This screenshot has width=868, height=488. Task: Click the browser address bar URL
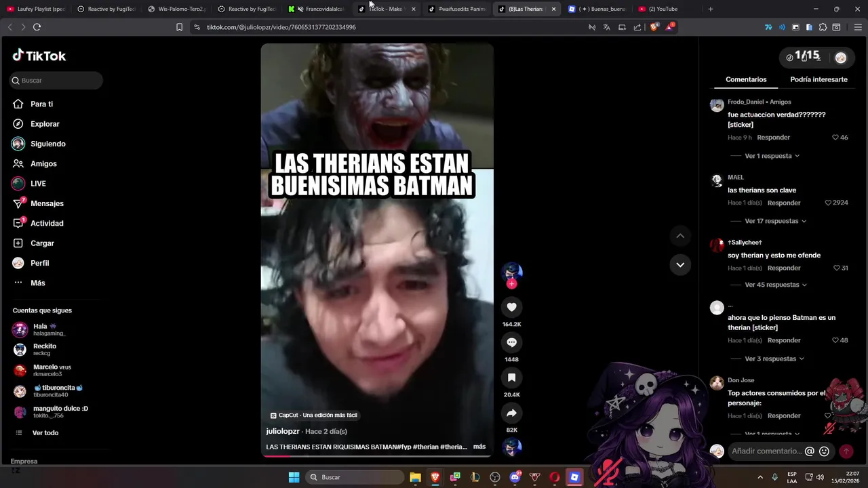pyautogui.click(x=281, y=27)
